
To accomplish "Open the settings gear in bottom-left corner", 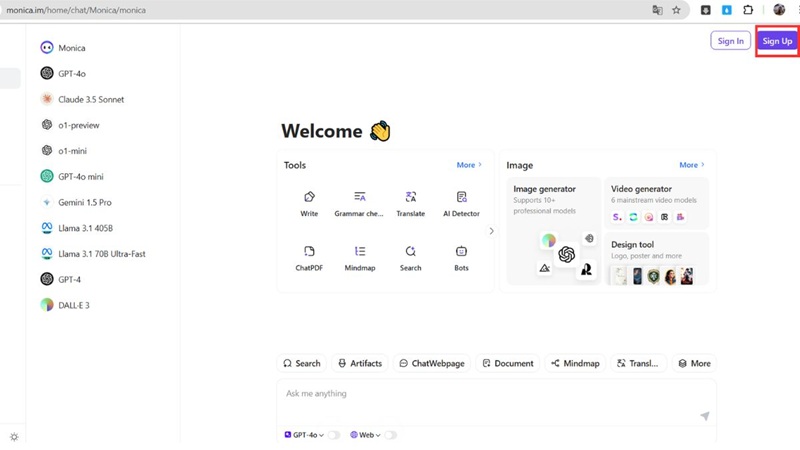I will 14,437.
